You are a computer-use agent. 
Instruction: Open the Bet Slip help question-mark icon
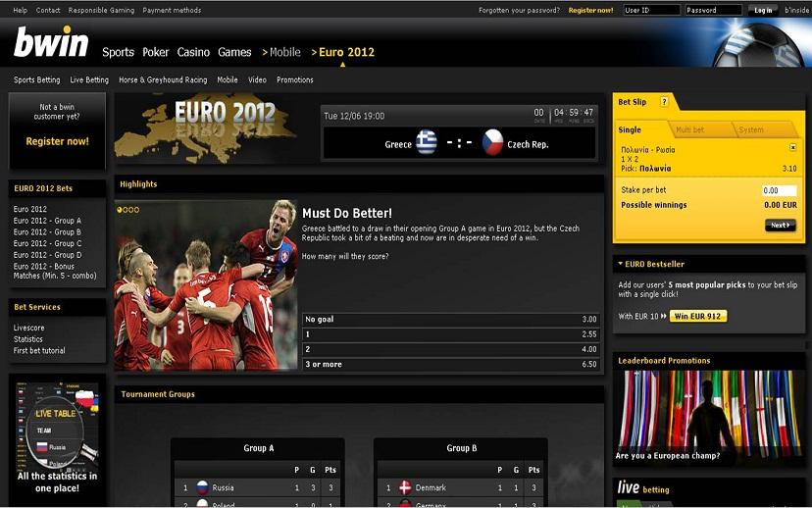tap(664, 102)
